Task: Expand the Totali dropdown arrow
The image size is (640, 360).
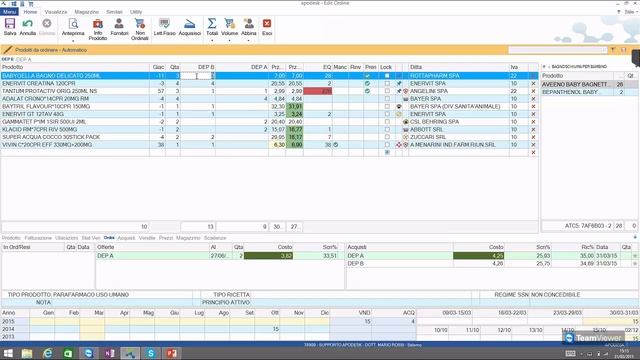Action: click(x=212, y=40)
